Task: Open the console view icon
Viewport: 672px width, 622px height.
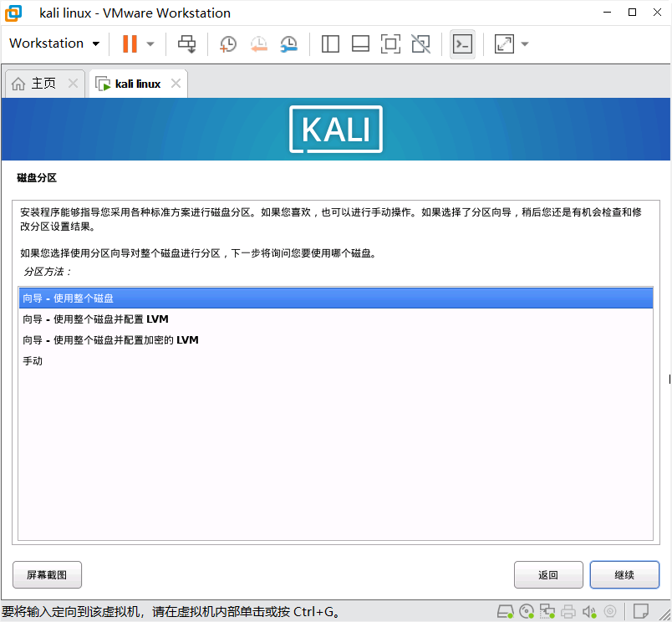Action: [462, 43]
